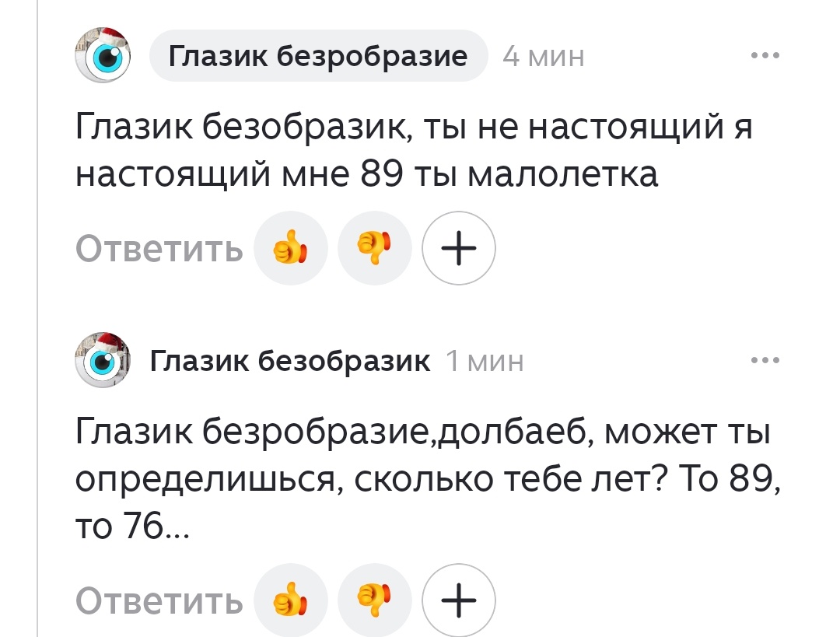Click Ответить under the first comment
This screenshot has height=637, width=840.
(159, 248)
